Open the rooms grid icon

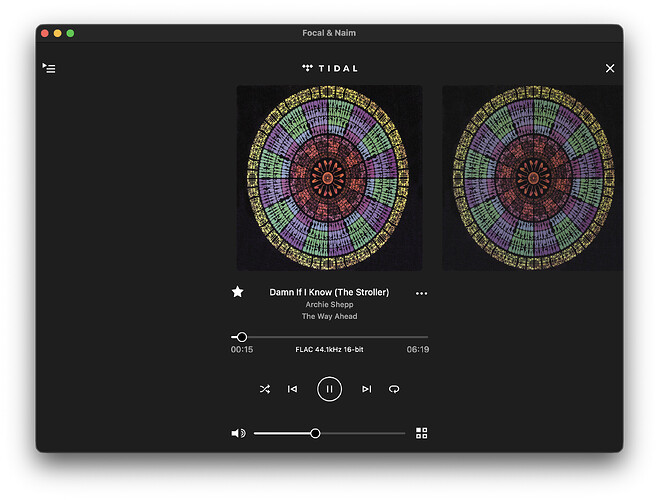[422, 433]
